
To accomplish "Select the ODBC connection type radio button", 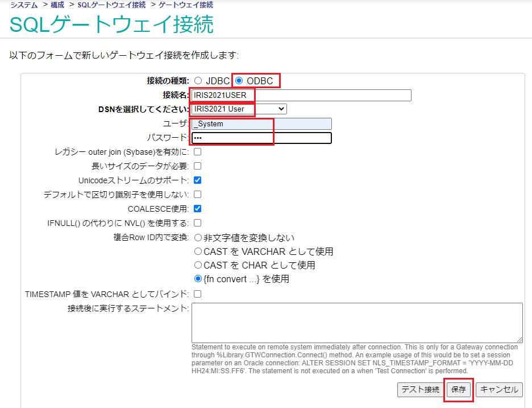I will (x=239, y=81).
